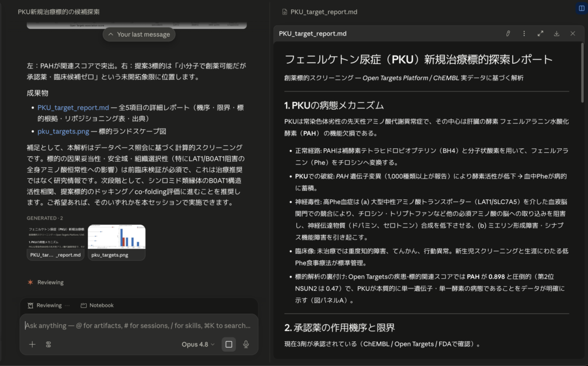Click heading 1. PKUの病態メカニズム
The height and width of the screenshot is (366, 588).
[x=334, y=106]
